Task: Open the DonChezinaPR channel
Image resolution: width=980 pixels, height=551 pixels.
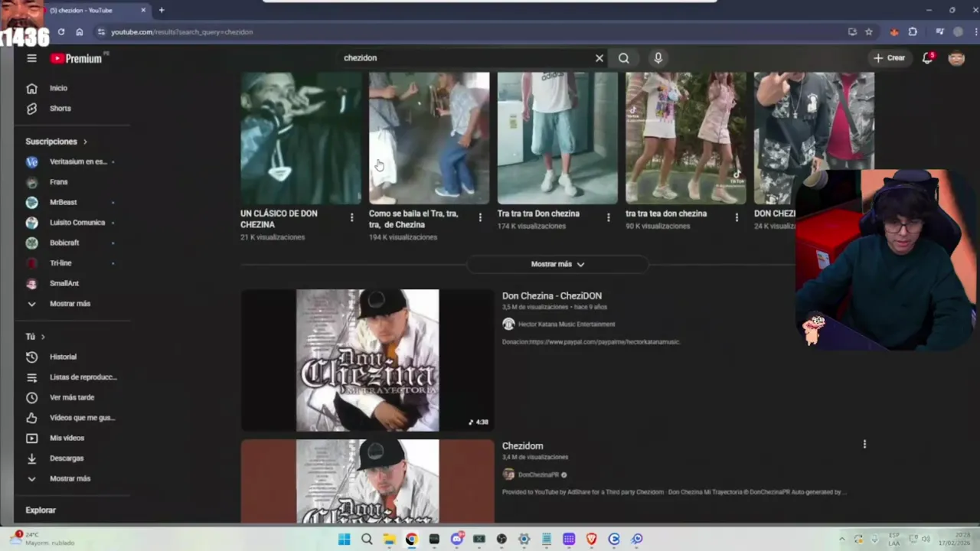Action: tap(538, 475)
